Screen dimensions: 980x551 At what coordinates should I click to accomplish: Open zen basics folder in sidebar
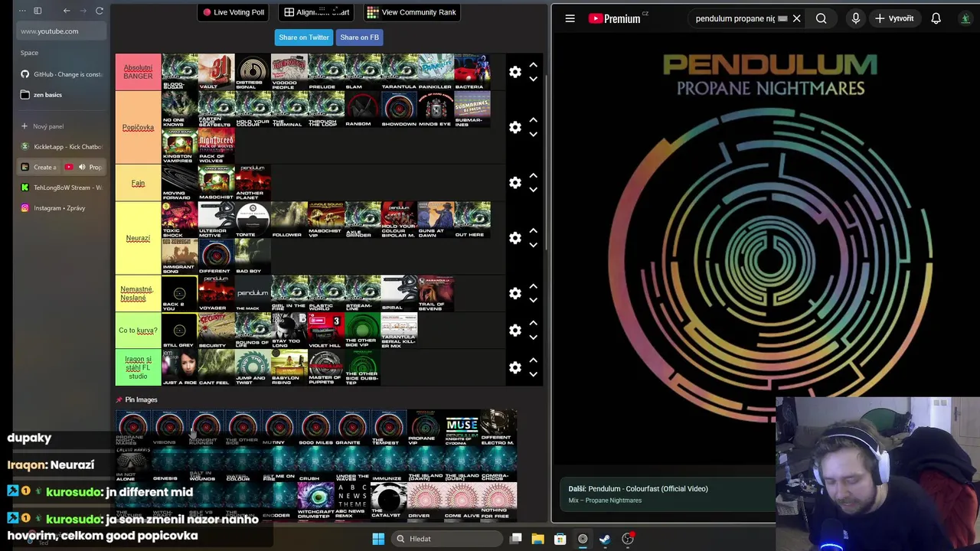(x=61, y=95)
